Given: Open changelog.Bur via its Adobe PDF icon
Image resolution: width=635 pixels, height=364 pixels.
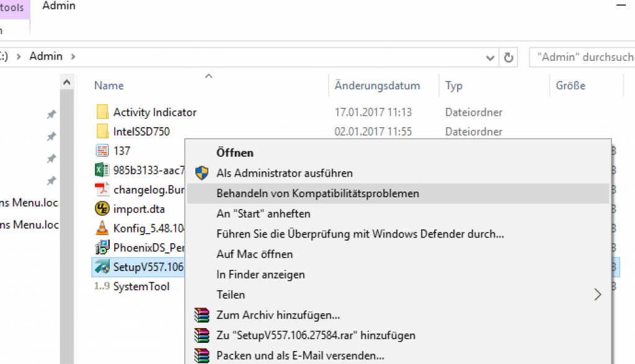Looking at the screenshot, I should (x=102, y=189).
